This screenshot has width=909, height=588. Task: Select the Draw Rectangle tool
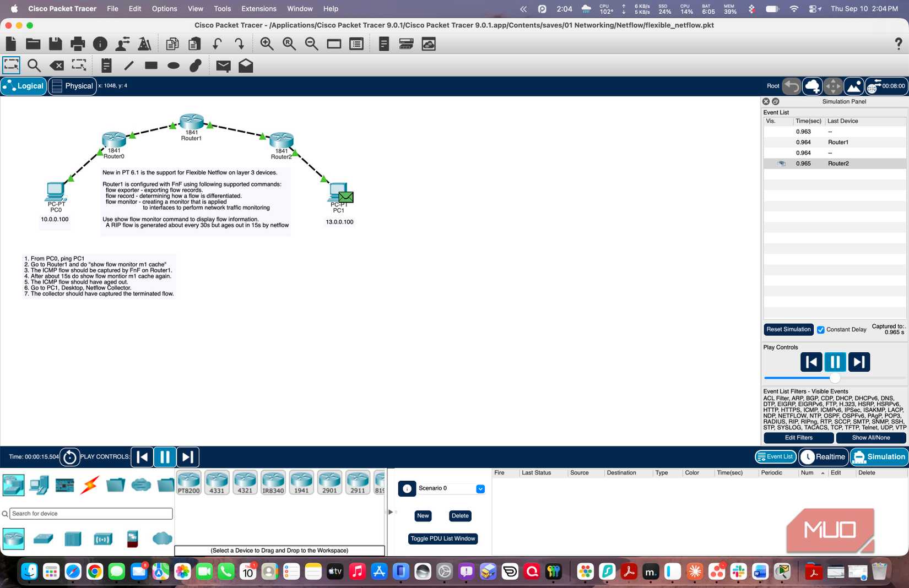(151, 66)
